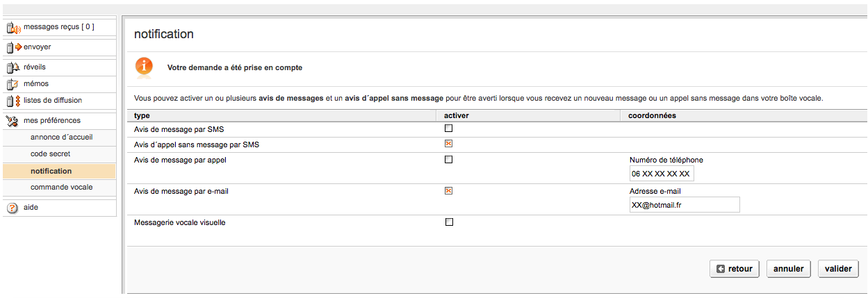Click the retour button
The height and width of the screenshot is (298, 868).
coord(735,269)
